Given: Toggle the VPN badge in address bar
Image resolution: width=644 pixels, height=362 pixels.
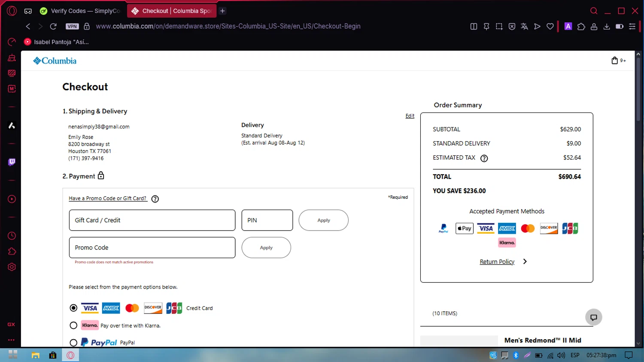Looking at the screenshot, I should (72, 26).
